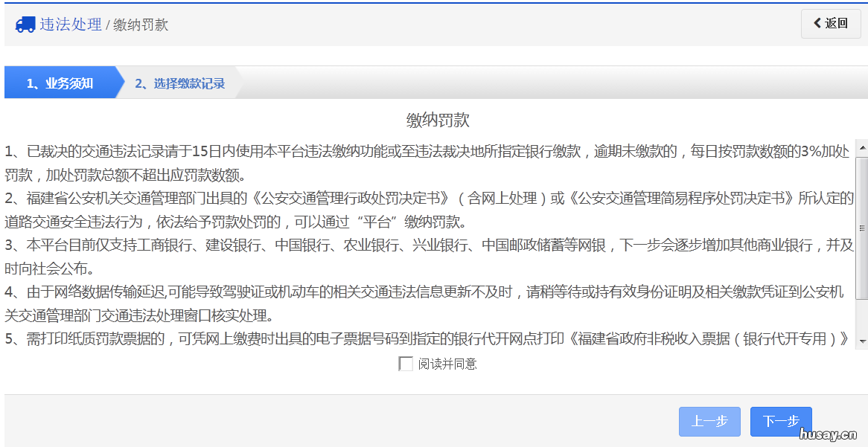Click the left chevron inside the 返回 button
This screenshot has width=868, height=447.
[x=819, y=23]
